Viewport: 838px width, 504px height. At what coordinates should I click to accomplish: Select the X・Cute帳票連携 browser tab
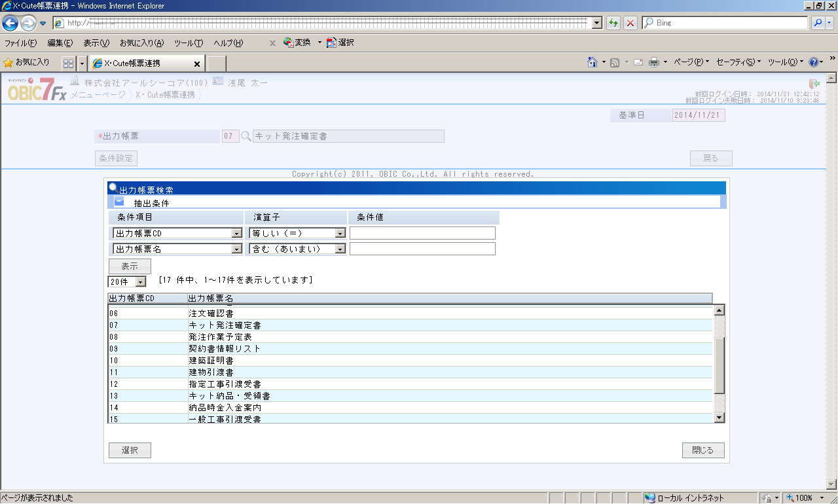pyautogui.click(x=147, y=63)
